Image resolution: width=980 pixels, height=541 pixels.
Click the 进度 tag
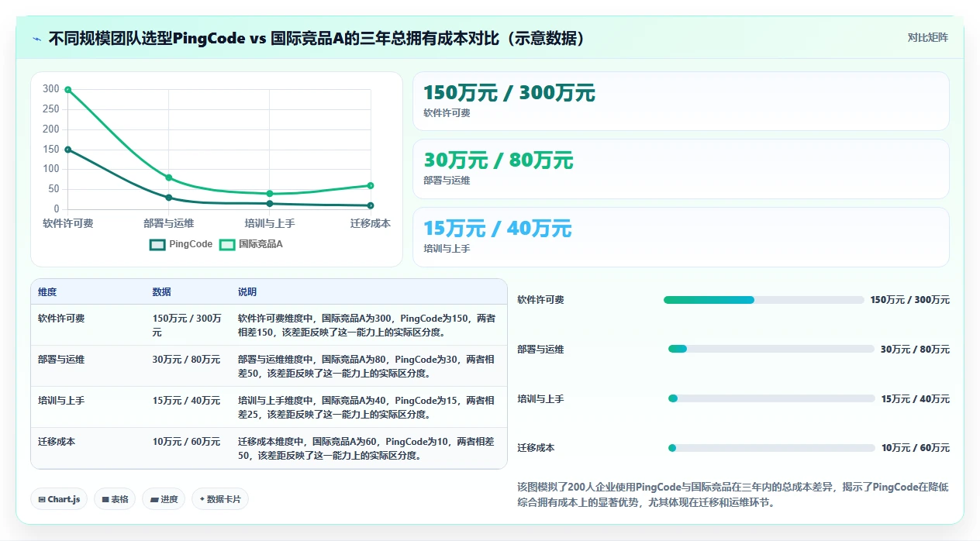tap(164, 499)
